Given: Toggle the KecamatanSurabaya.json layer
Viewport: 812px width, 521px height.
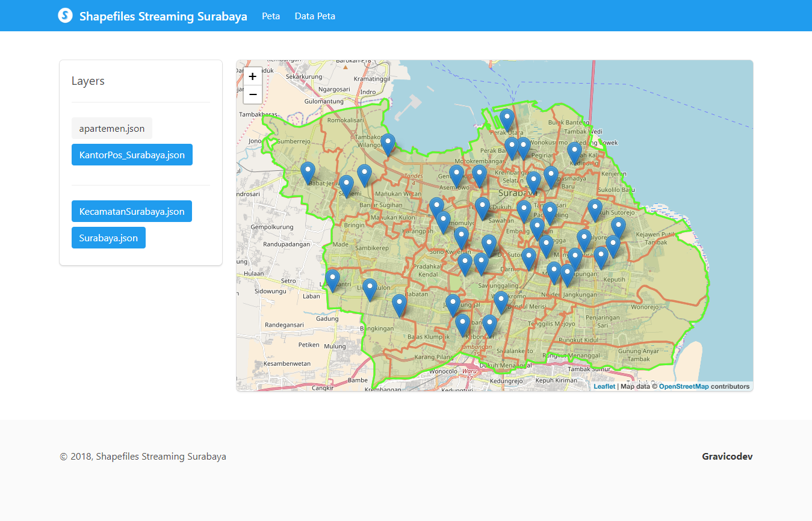Looking at the screenshot, I should click(132, 211).
